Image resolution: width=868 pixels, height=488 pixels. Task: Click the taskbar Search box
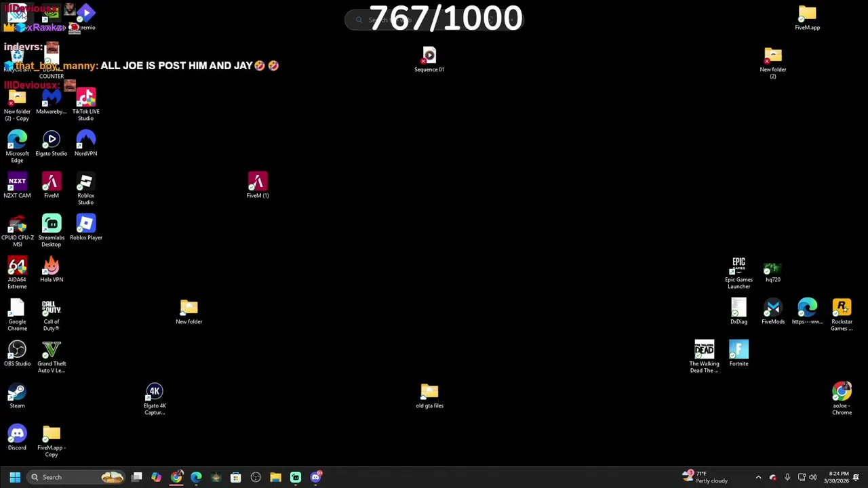[75, 477]
